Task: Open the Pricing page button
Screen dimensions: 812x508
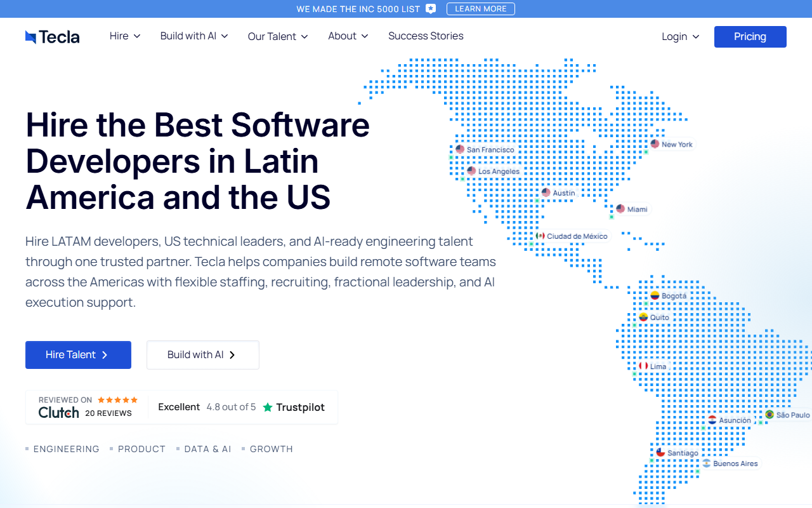Action: pyautogui.click(x=750, y=37)
